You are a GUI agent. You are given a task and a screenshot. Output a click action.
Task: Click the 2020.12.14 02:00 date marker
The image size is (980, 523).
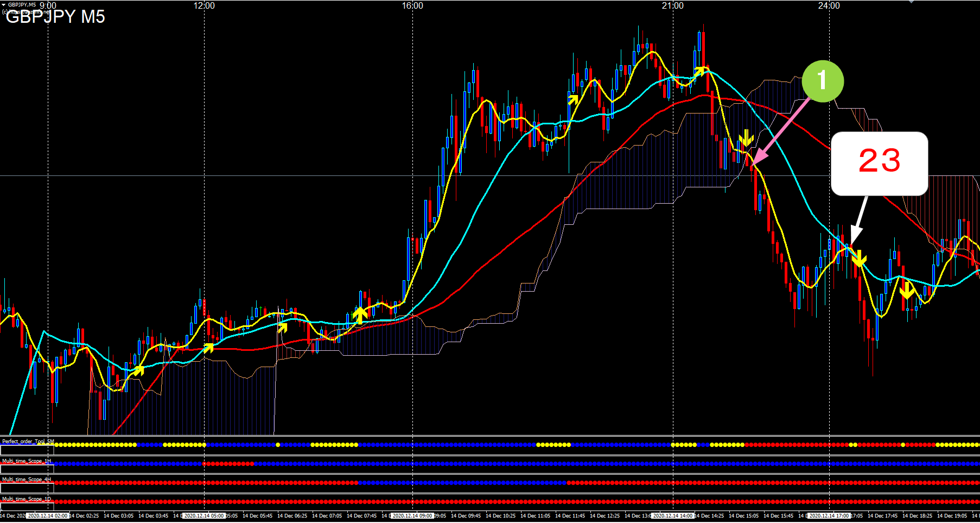48,516
